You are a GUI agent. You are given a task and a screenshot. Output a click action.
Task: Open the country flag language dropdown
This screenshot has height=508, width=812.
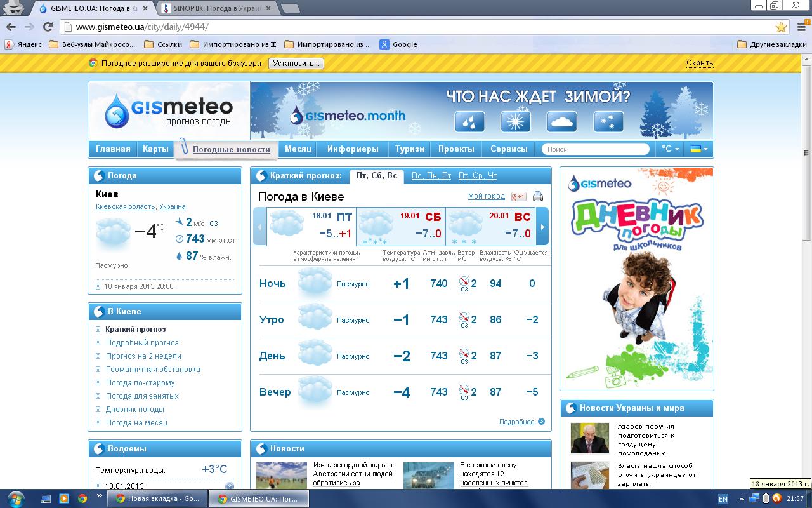[700, 149]
